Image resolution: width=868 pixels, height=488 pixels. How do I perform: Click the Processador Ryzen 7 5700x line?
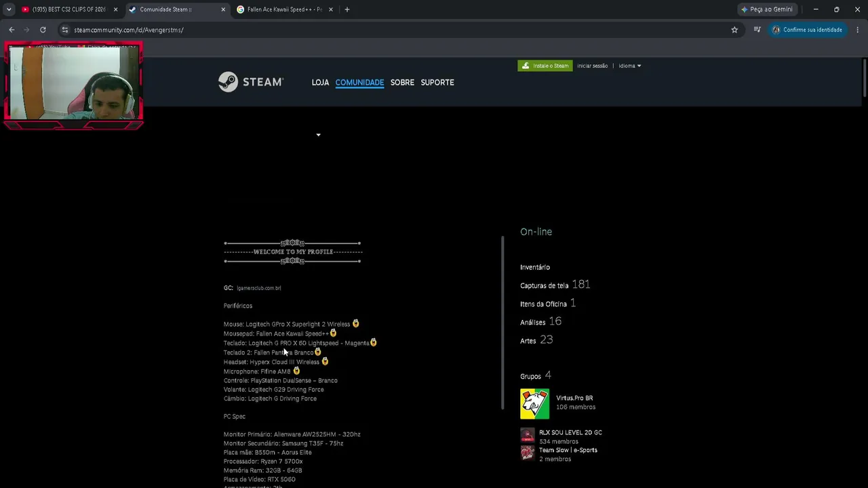263,462
